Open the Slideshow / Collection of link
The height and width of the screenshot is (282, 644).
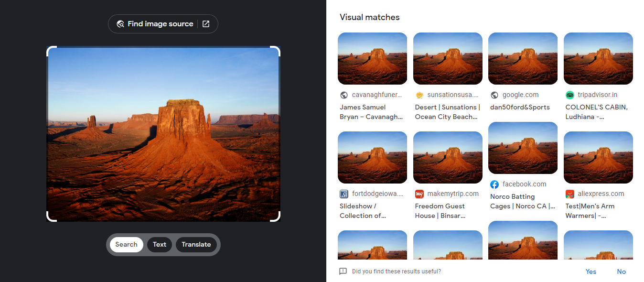click(363, 211)
